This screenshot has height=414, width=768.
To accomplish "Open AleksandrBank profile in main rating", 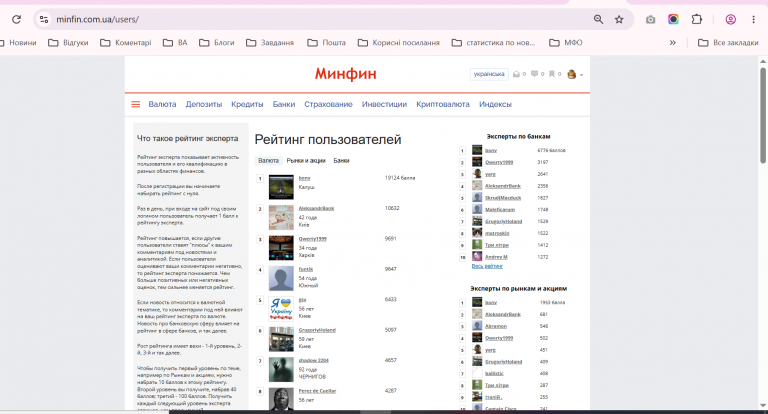I will 316,208.
